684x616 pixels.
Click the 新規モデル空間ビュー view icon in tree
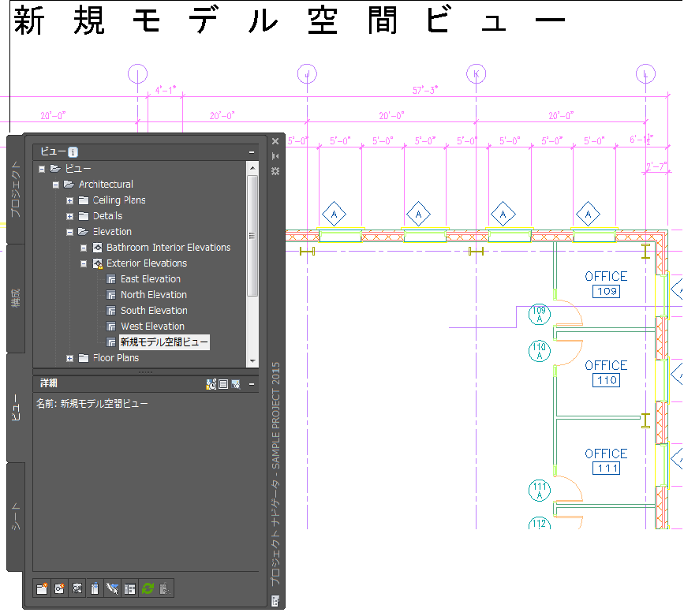[111, 342]
